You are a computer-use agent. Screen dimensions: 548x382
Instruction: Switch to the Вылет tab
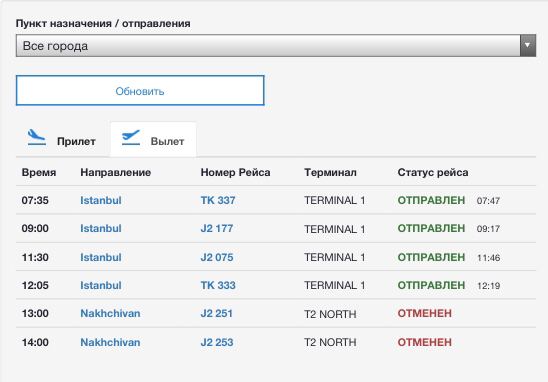(x=153, y=140)
